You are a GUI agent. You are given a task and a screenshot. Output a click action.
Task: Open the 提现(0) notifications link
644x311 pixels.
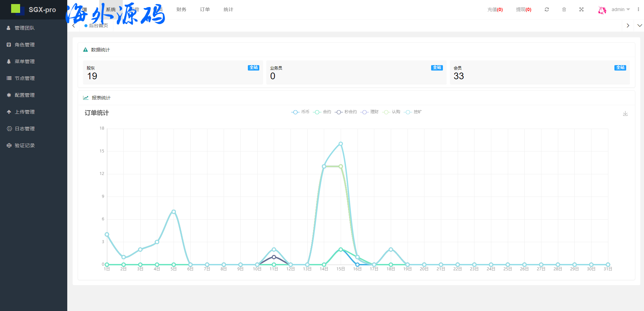[x=524, y=9]
